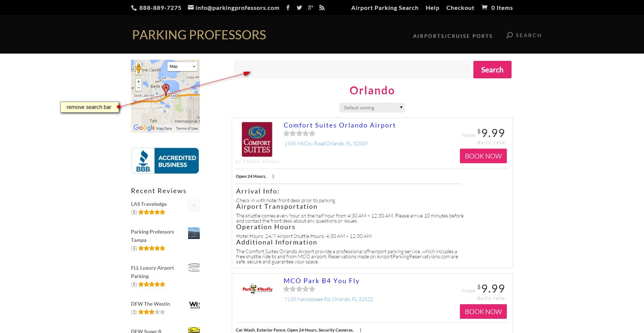This screenshot has width=644, height=333.
Task: Click the Parking Professors site logo
Action: (199, 35)
